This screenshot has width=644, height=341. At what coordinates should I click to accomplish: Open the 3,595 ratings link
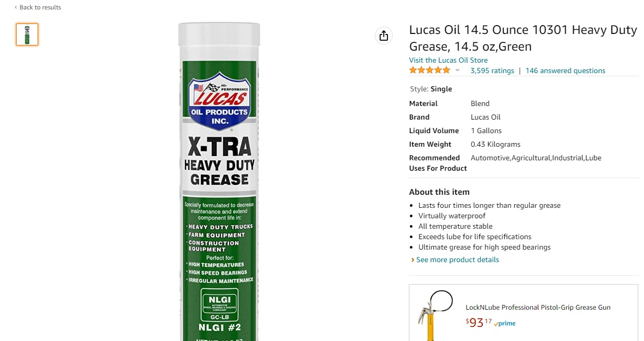click(492, 70)
